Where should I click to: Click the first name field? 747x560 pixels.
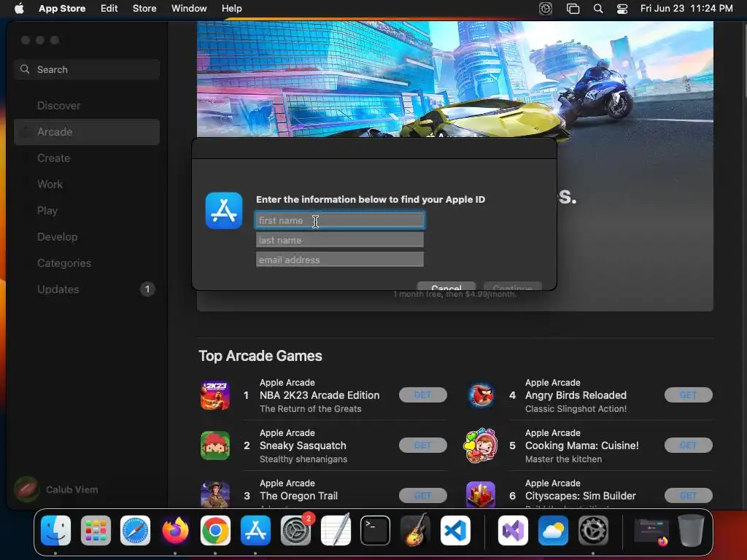coord(340,220)
